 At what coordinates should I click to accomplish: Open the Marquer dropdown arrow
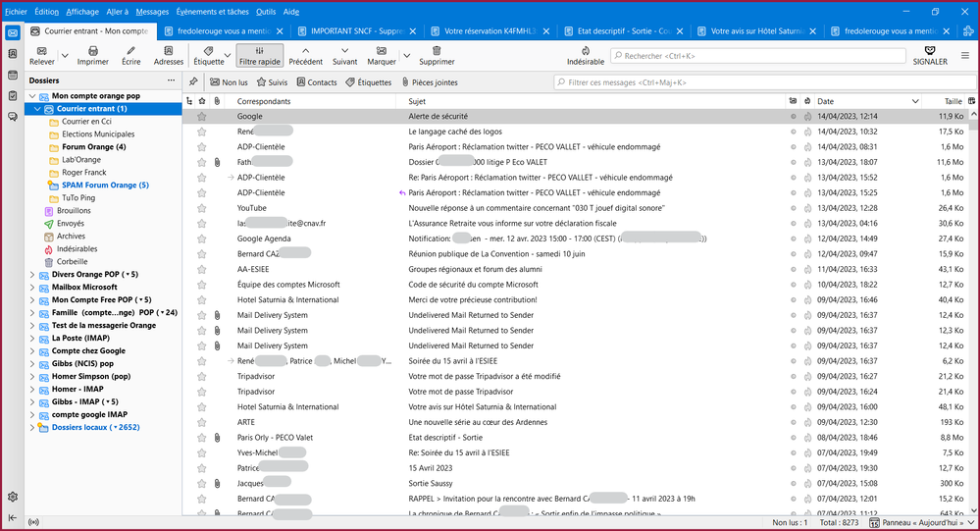[404, 57]
